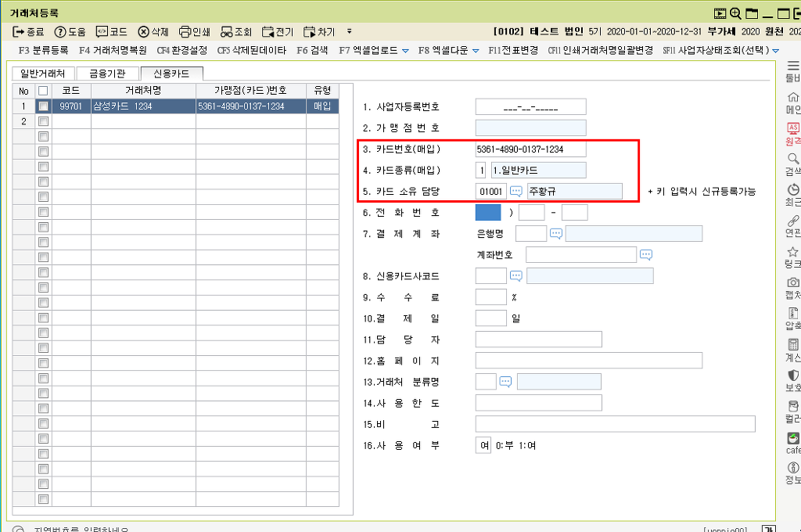801x532 pixels.
Task: Click the sidebar AS 원격 icon
Action: [x=793, y=128]
